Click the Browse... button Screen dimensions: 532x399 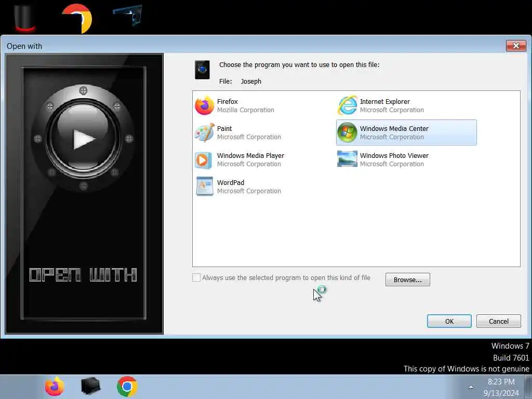coord(407,280)
